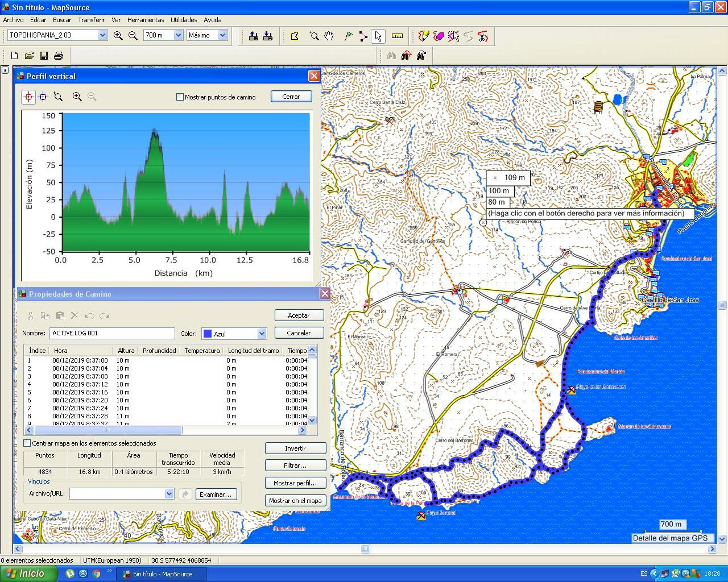
Task: Select the main toolbar zoom rectangle tool
Action: pyautogui.click(x=314, y=36)
